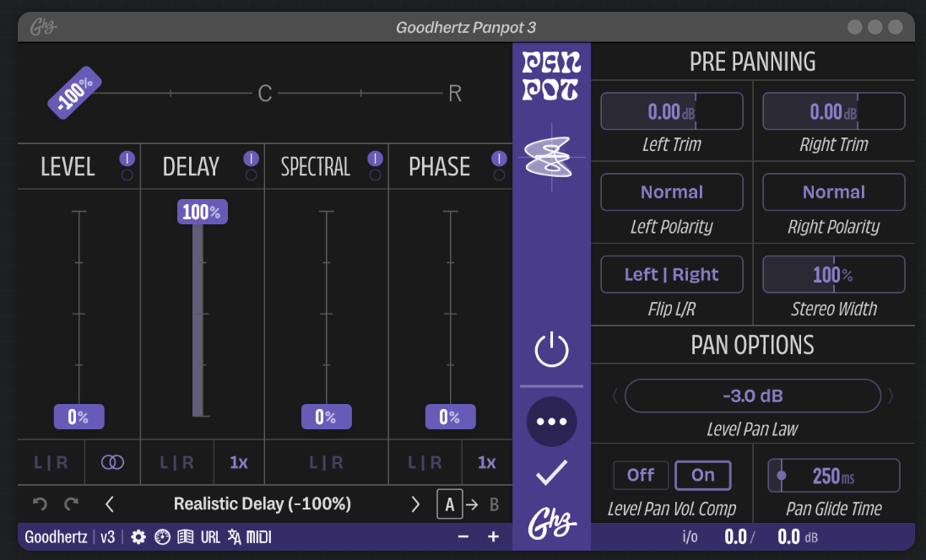Click the Pan Glide Time slider
The image size is (926, 560).
coord(833,475)
